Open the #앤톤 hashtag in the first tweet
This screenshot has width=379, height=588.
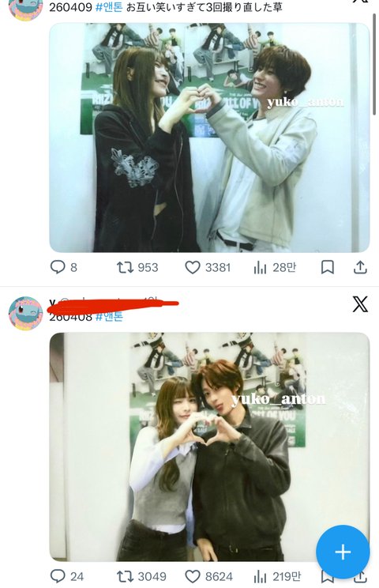(109, 7)
